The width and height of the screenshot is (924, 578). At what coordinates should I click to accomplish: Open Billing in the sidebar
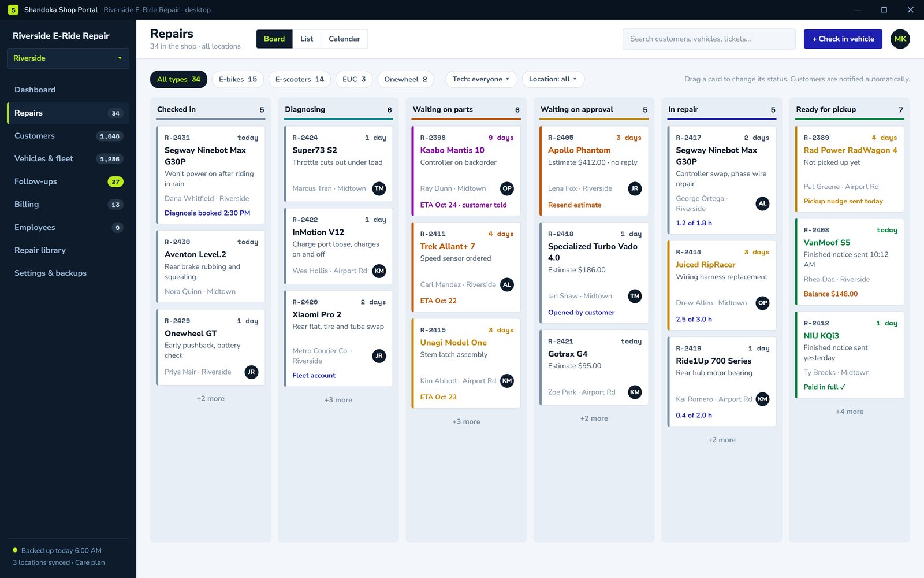pyautogui.click(x=68, y=205)
